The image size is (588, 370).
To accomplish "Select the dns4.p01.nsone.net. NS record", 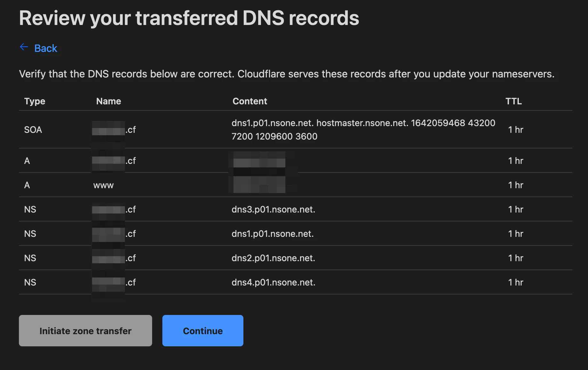I will 274,282.
